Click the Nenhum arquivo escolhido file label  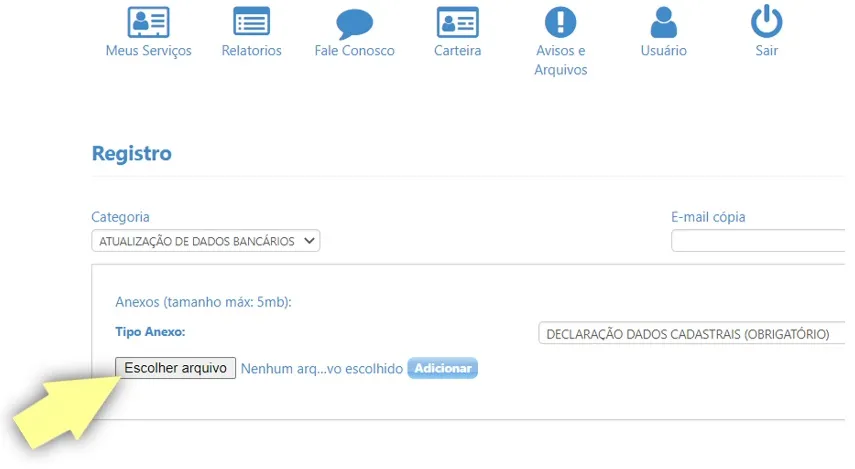click(x=321, y=369)
